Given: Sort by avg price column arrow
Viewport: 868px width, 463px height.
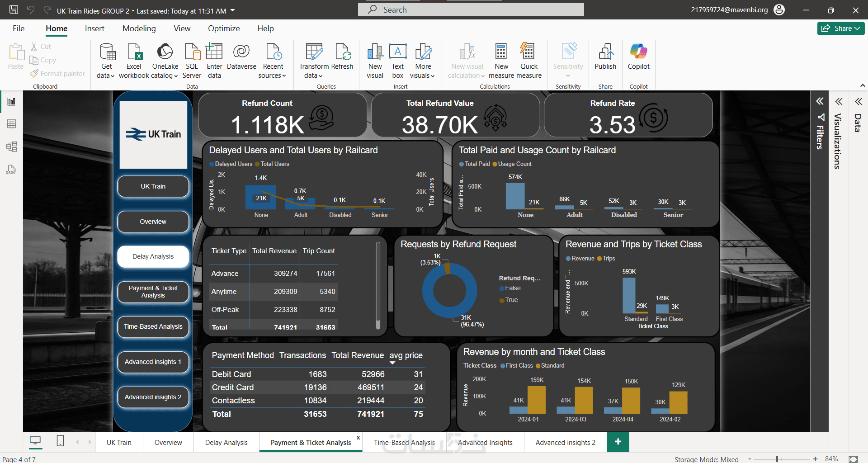Looking at the screenshot, I should (392, 363).
